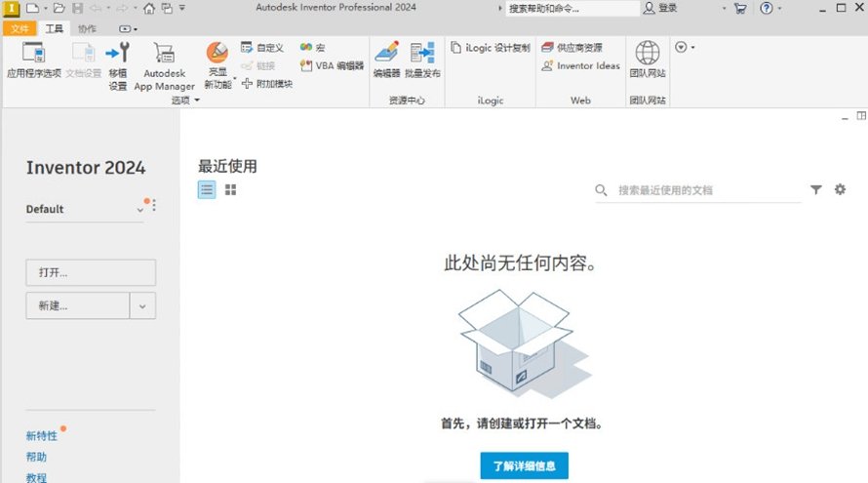The image size is (868, 483).
Task: Launch Autodesk App Manager
Action: pyautogui.click(x=165, y=66)
